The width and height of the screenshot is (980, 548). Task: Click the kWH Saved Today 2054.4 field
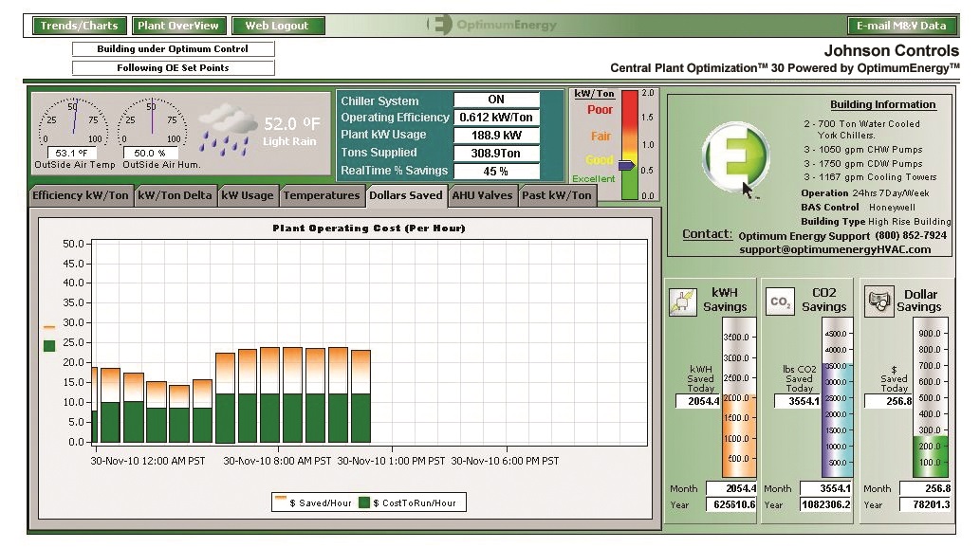point(698,401)
